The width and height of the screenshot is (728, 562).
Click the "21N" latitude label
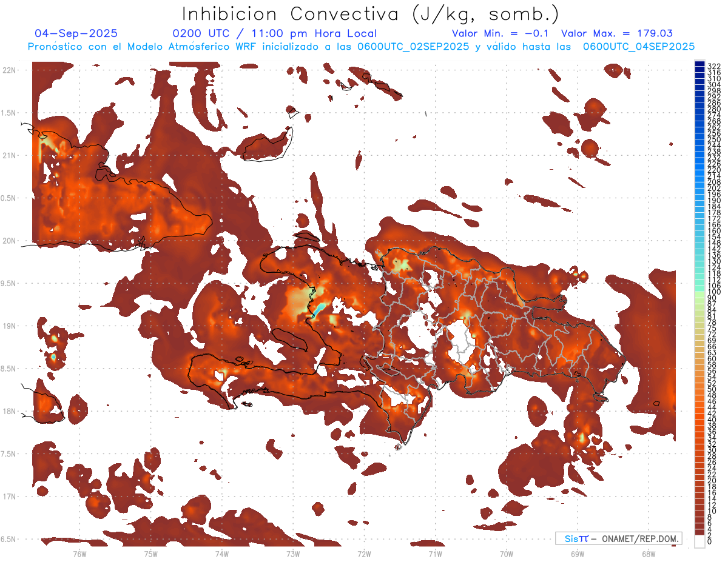click(x=10, y=156)
